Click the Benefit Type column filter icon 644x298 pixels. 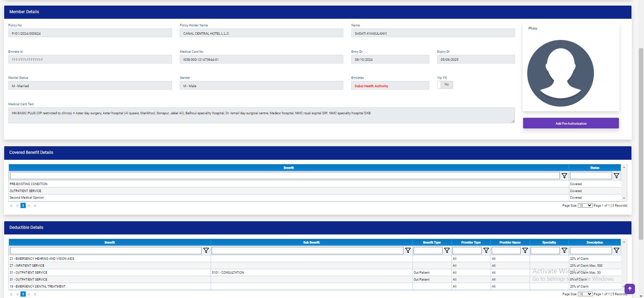coord(447,250)
